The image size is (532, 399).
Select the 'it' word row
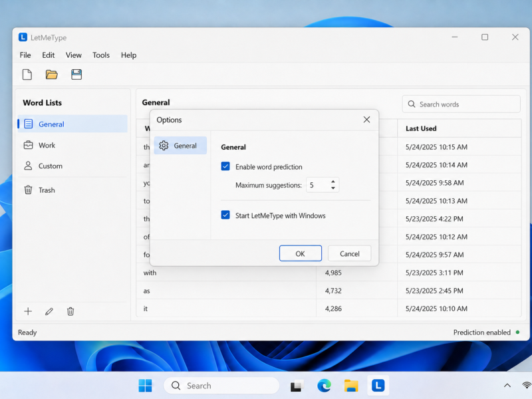329,309
